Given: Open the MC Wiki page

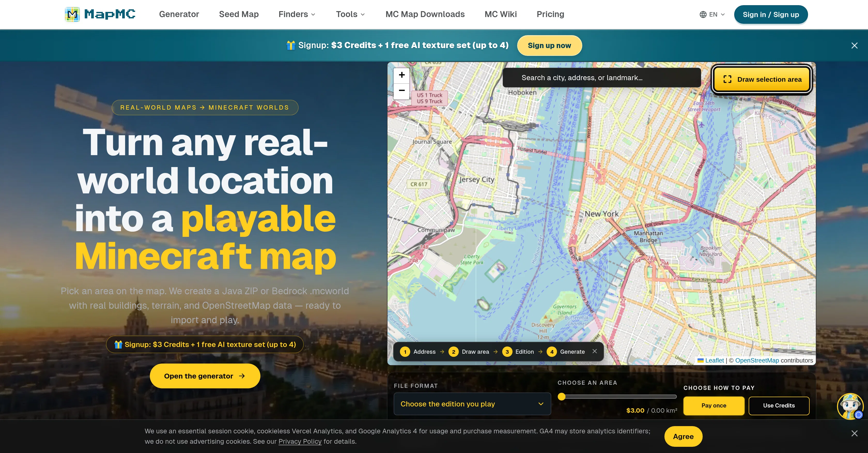Looking at the screenshot, I should [x=500, y=14].
